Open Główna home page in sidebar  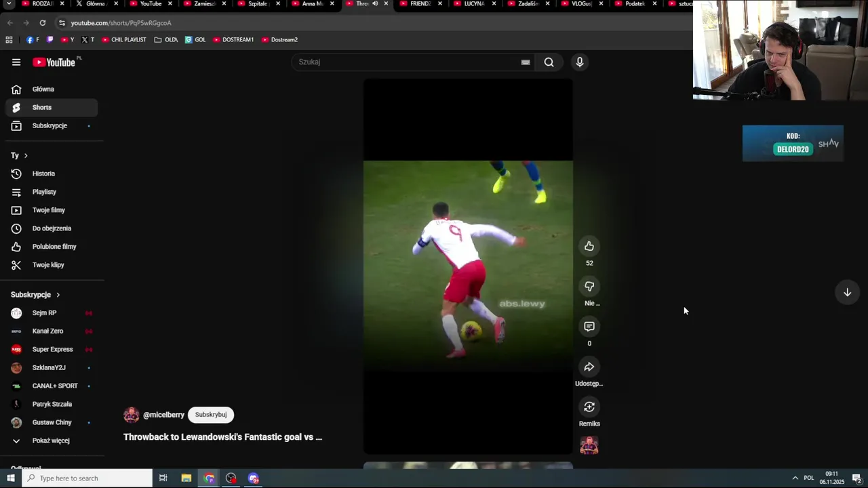[52, 89]
